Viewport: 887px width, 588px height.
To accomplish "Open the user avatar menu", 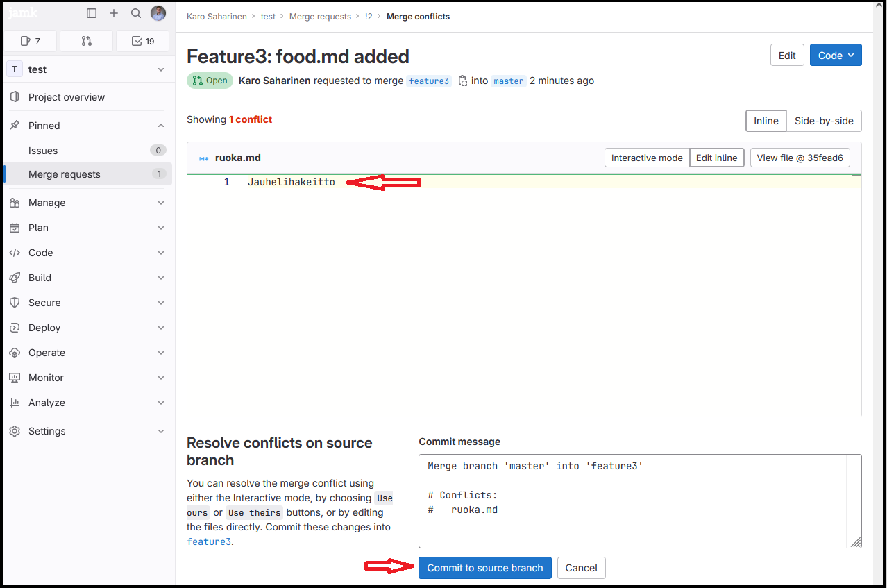I will [x=158, y=13].
